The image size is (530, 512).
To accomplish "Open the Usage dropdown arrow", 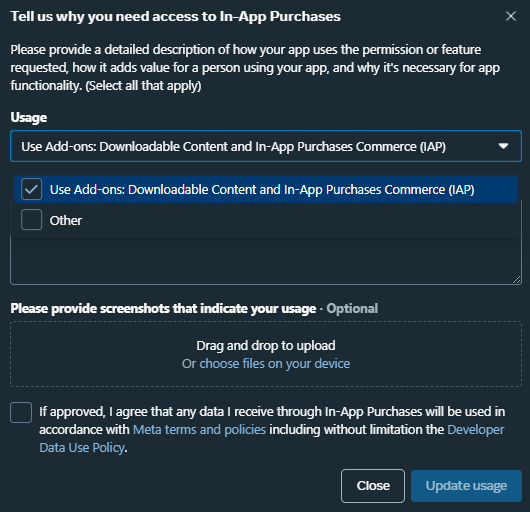I will tap(503, 146).
